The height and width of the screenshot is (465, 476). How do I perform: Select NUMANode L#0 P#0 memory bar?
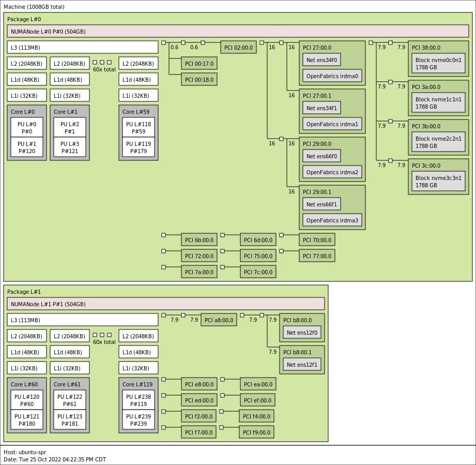(238, 32)
